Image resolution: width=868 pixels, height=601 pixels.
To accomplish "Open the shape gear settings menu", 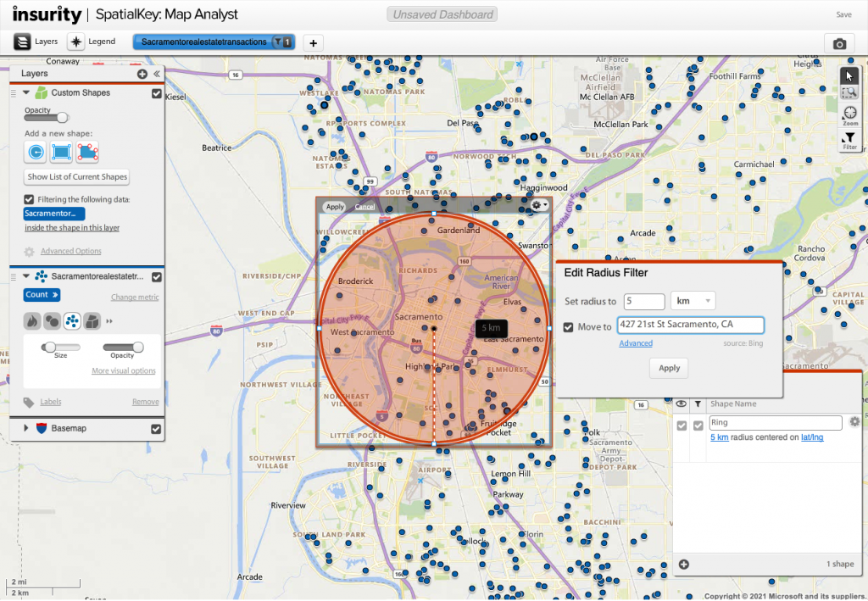I will [x=538, y=205].
